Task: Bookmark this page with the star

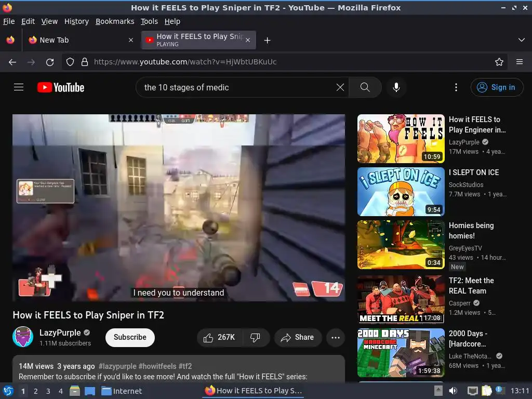Action: [x=499, y=62]
